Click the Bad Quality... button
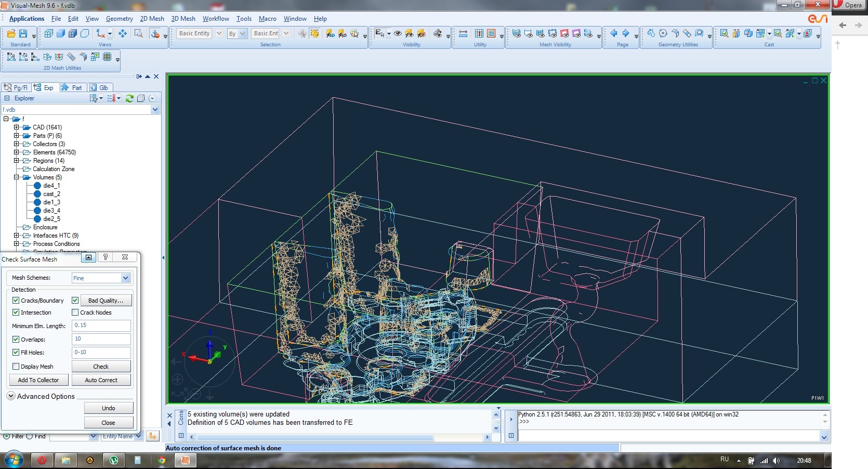This screenshot has width=868, height=469. pyautogui.click(x=106, y=301)
